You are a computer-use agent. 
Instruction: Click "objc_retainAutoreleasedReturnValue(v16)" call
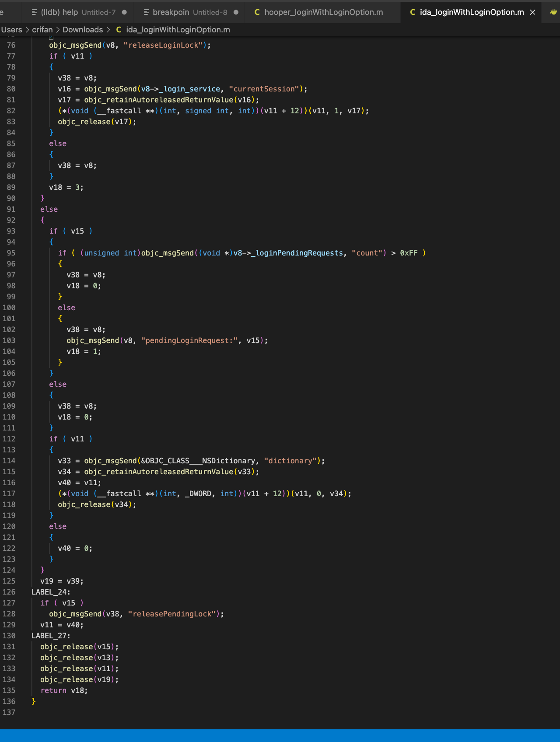point(169,100)
